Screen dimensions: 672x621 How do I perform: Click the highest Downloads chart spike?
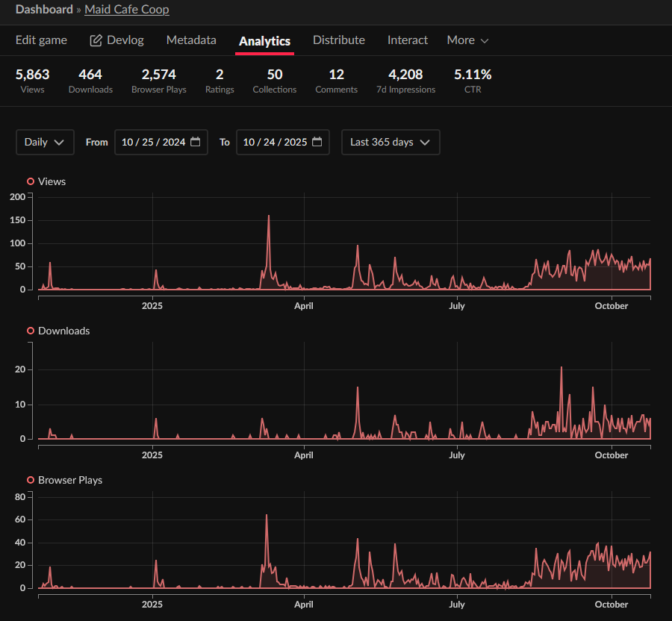(x=561, y=367)
